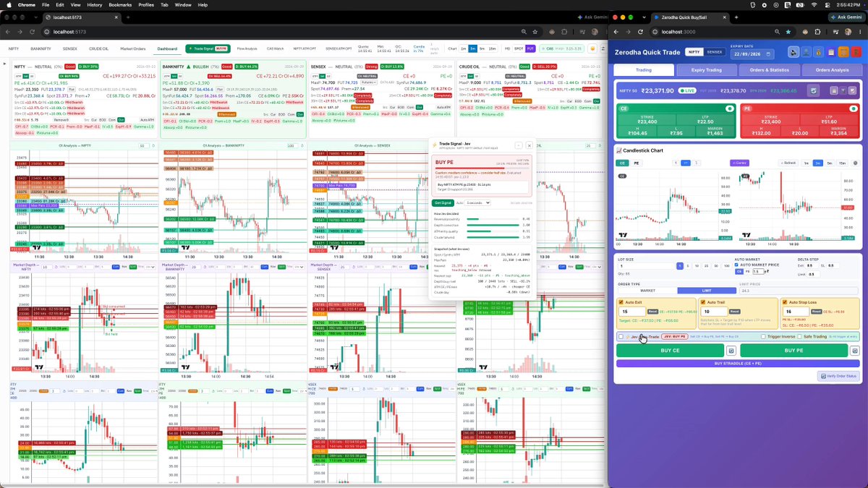Open the Orders & Statistics tab
The image size is (868, 488).
[x=769, y=70]
